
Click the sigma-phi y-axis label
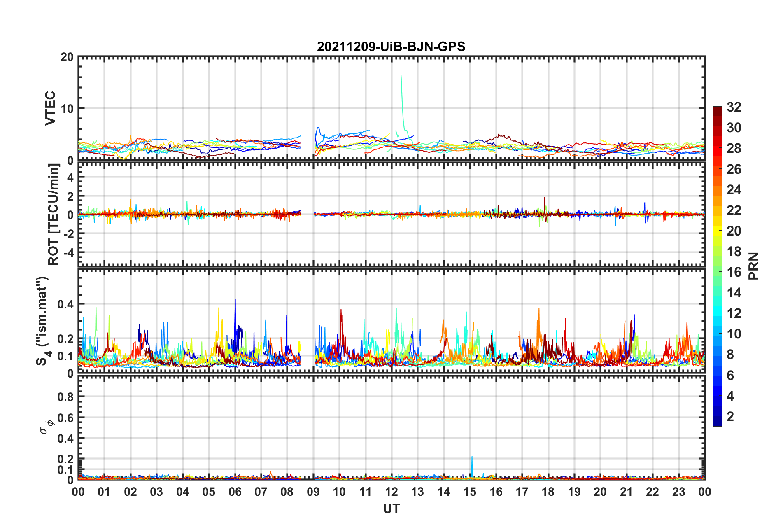(x=46, y=427)
